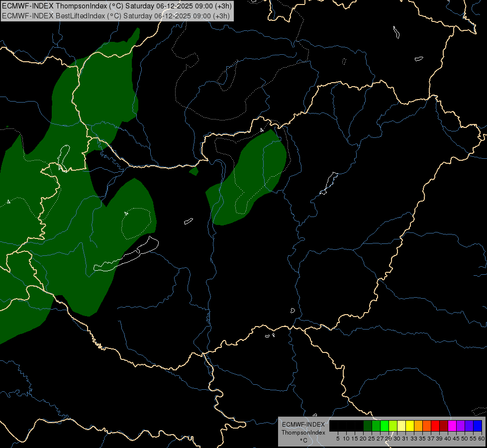Pick the bright green 27–29 legend swatch
The height and width of the screenshot is (448, 487).
pos(385,426)
